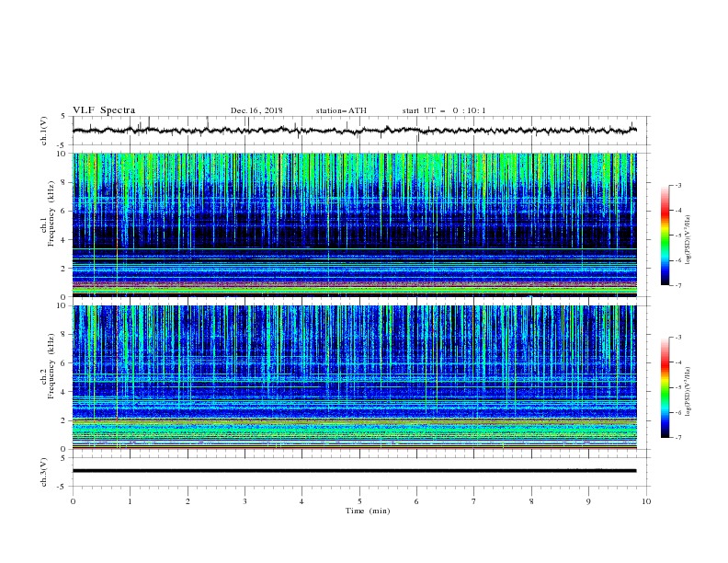Click the ch.2 frequency axis "6" tick label
728x563 pixels.
click(x=63, y=363)
